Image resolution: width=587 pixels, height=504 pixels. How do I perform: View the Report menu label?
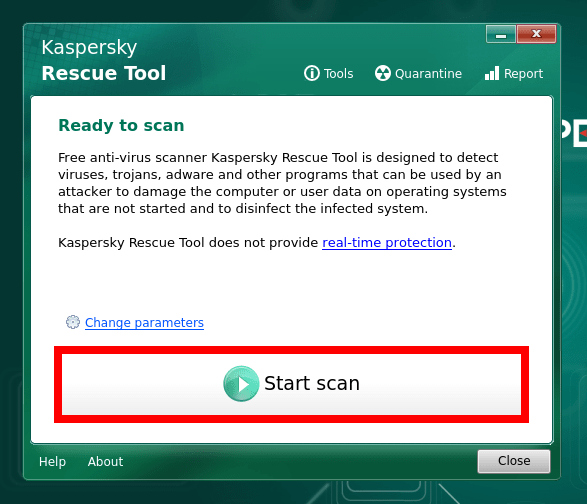coord(523,74)
